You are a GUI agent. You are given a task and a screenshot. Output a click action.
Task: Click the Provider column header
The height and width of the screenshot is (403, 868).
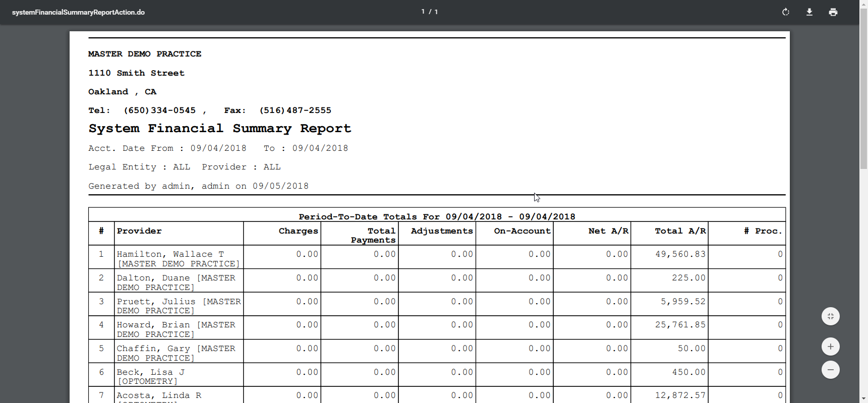(139, 231)
